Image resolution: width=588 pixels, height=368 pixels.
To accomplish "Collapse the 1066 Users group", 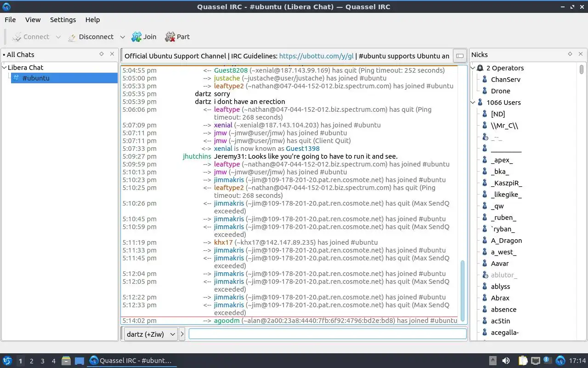I will click(x=473, y=103).
